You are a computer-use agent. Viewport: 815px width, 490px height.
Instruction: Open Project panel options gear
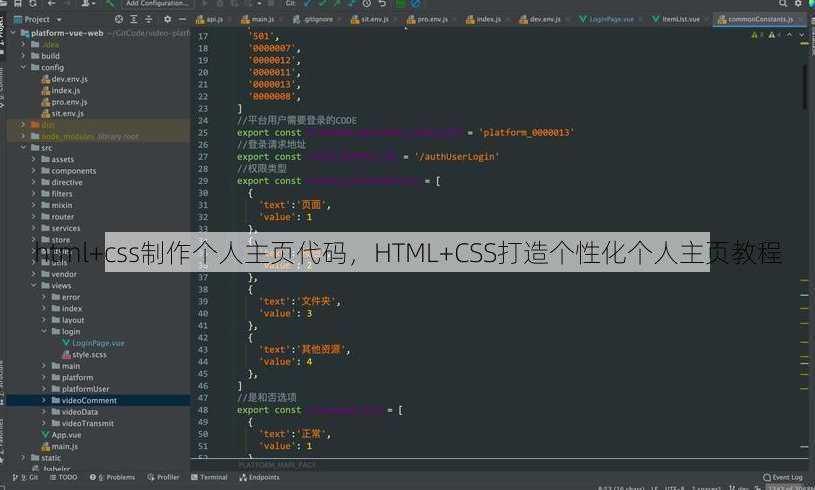point(167,19)
